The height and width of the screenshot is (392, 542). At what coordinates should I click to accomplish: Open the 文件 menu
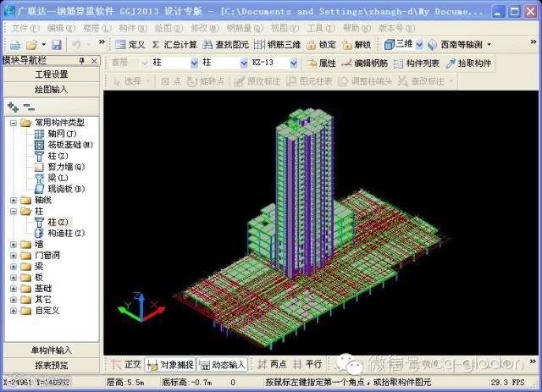click(x=25, y=28)
